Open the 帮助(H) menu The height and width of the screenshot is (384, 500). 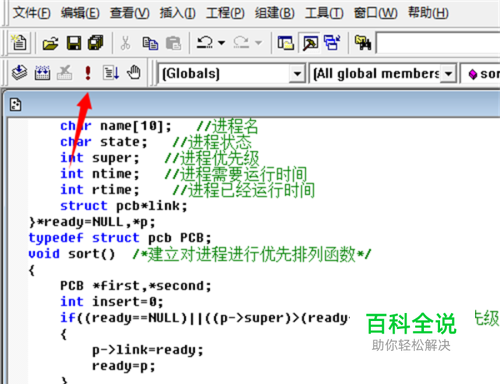[428, 13]
